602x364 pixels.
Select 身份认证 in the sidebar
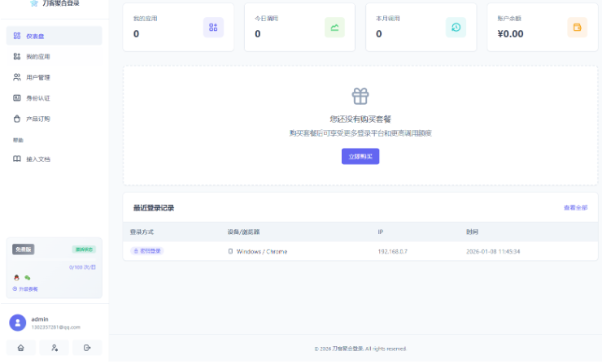click(54, 98)
